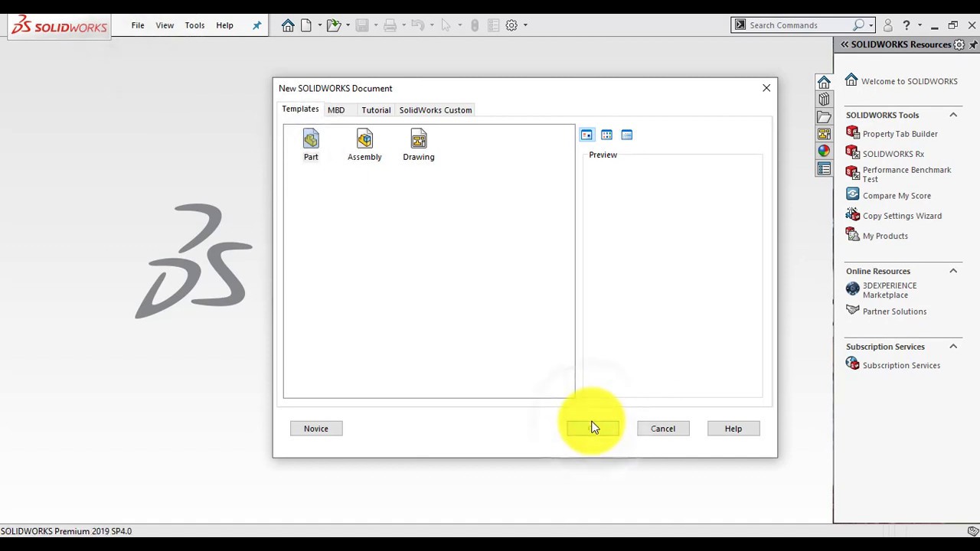The height and width of the screenshot is (551, 980).
Task: Open the Design Library task pane tab
Action: 824,99
